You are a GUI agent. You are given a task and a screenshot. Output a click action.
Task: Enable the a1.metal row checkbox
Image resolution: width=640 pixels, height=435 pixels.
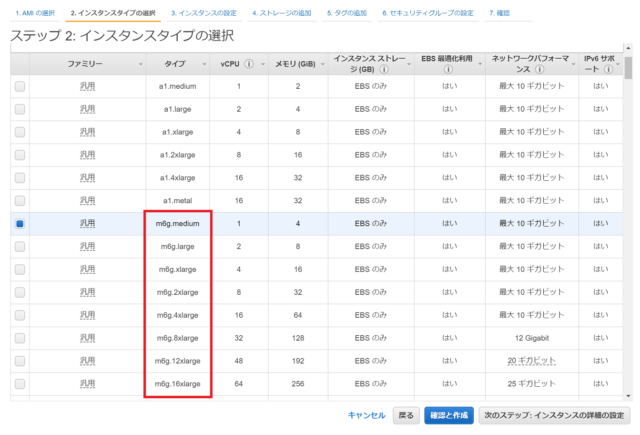pyautogui.click(x=20, y=201)
